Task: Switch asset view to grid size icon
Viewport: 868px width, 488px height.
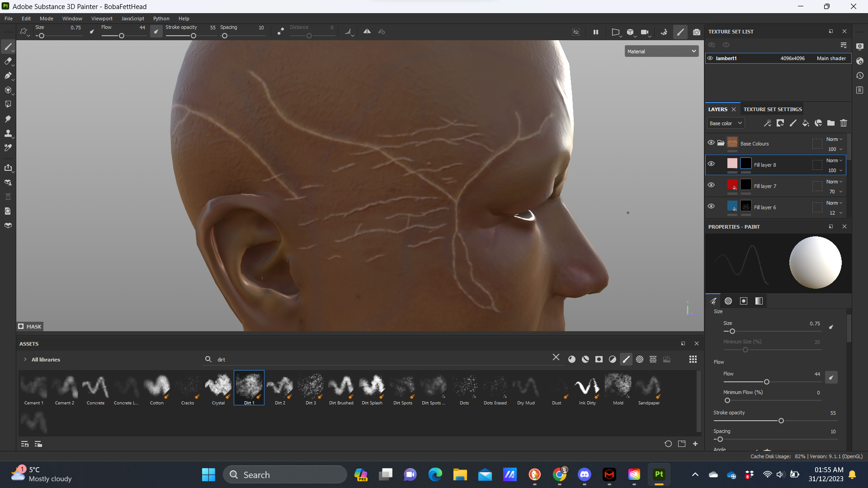Action: point(693,359)
